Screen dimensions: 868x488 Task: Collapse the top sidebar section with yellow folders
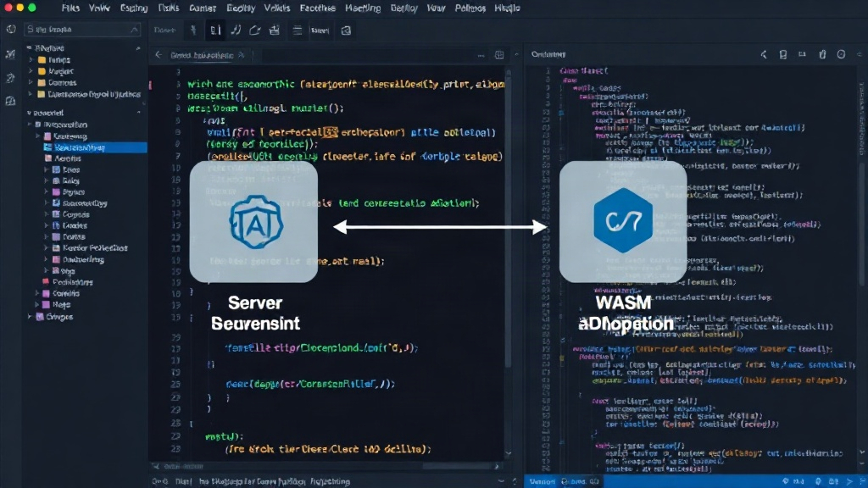coord(29,48)
